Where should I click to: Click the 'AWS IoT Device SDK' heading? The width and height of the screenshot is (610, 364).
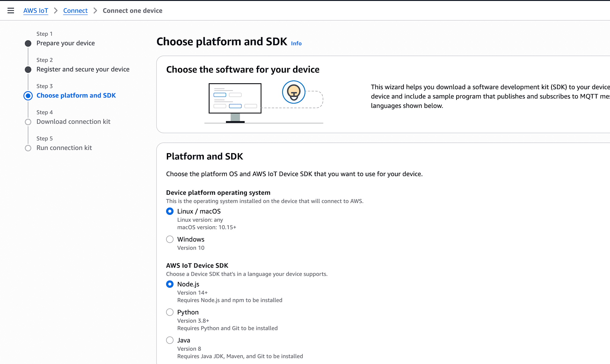[x=197, y=266]
